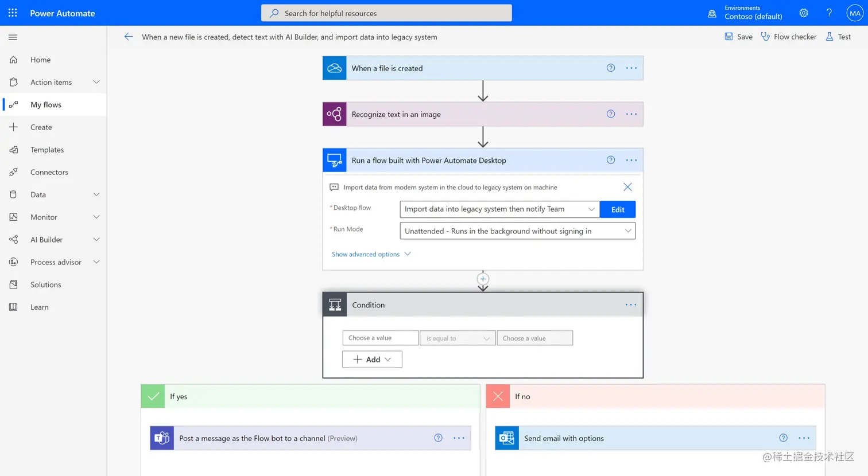Click the Environments globe icon
This screenshot has width=868, height=476.
click(x=712, y=13)
